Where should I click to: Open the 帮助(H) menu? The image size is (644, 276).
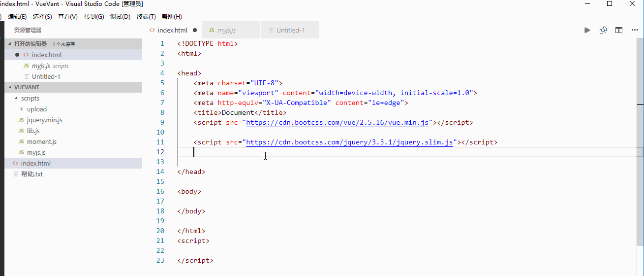pyautogui.click(x=172, y=17)
